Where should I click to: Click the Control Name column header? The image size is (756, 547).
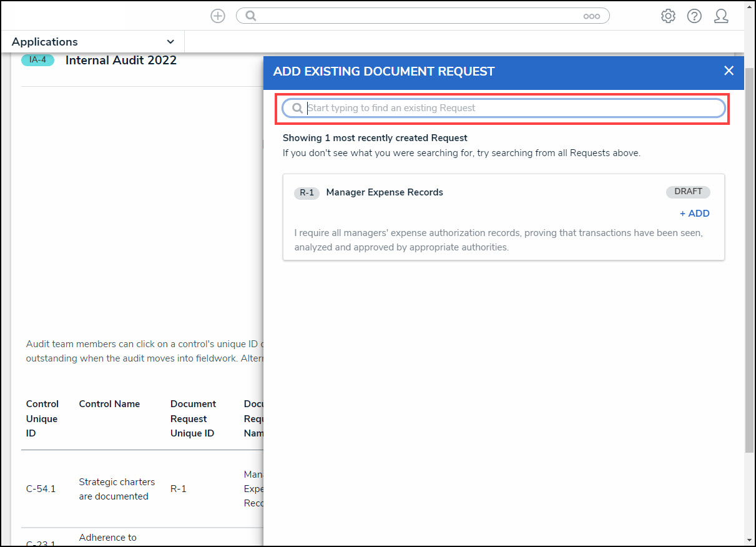(109, 404)
